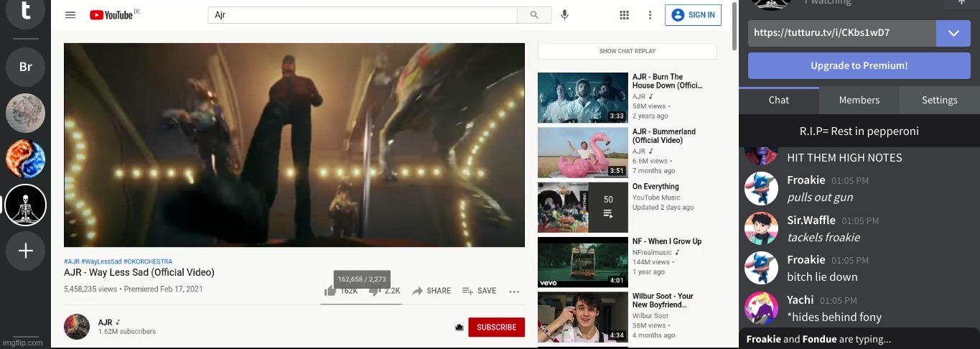
Task: Open the skeleton room avatar in sidebar
Action: [x=25, y=205]
